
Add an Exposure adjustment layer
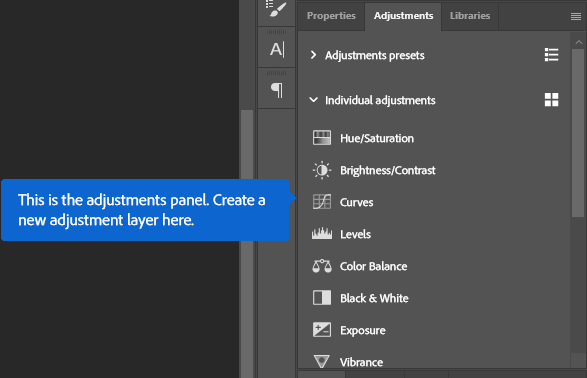pyautogui.click(x=362, y=330)
